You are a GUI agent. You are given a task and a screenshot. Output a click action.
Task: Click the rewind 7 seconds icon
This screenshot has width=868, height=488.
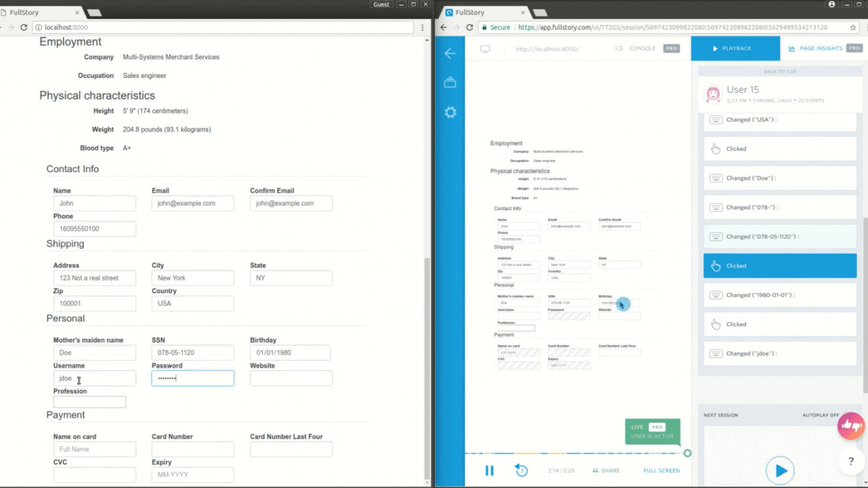pyautogui.click(x=521, y=470)
